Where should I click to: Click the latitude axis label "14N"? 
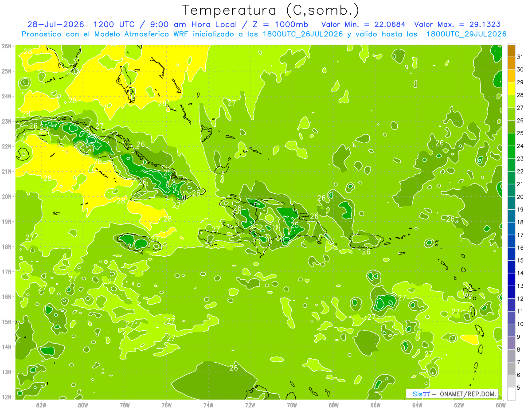[x=6, y=347]
